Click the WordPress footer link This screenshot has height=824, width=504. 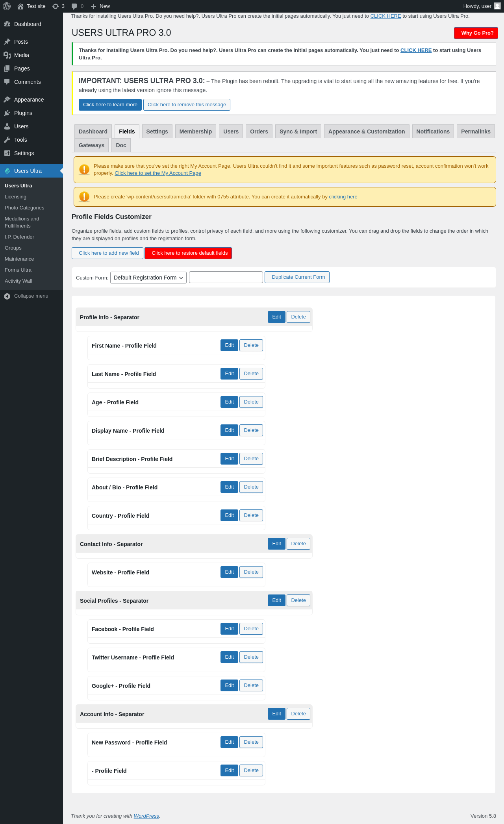click(x=146, y=816)
